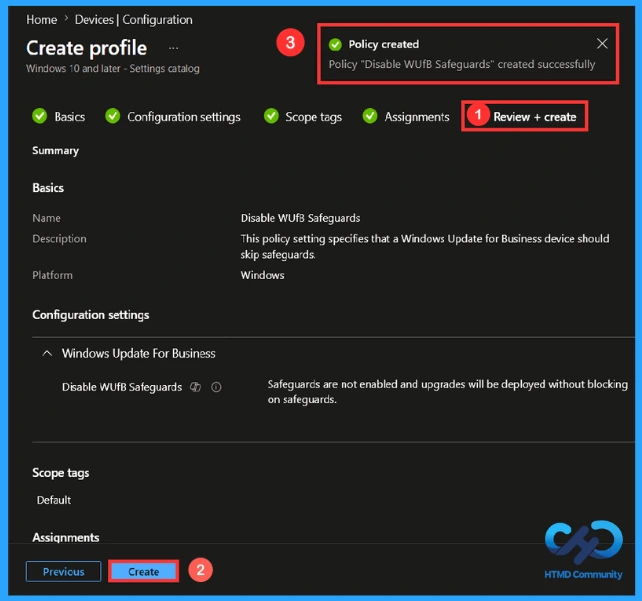Click the 'Configuration settings' summary section heading
The image size is (642, 601).
[91, 315]
